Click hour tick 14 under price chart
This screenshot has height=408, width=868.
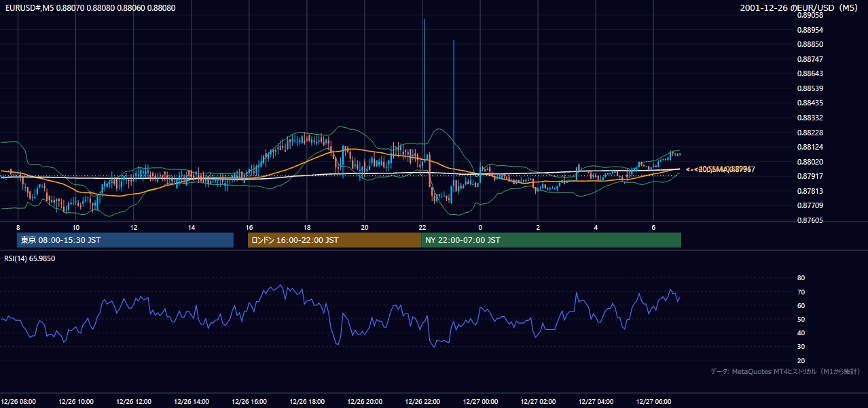[x=192, y=227]
